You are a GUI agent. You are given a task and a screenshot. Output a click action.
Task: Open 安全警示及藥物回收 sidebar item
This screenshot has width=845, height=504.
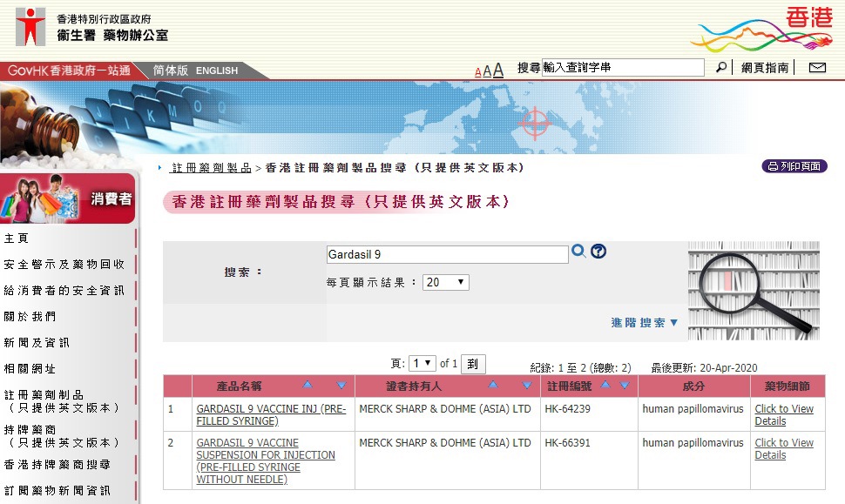(64, 265)
